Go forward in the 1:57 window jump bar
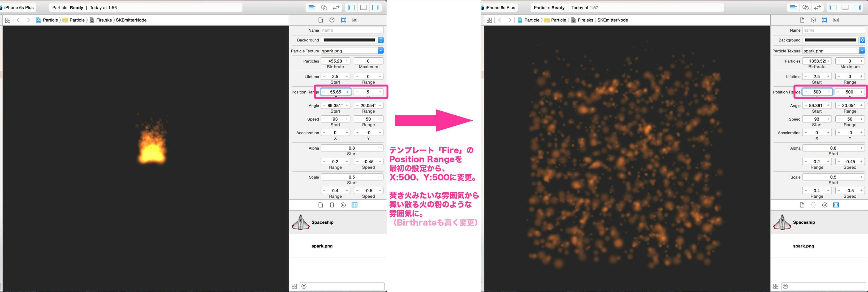The height and width of the screenshot is (292, 868). pyautogui.click(x=510, y=20)
